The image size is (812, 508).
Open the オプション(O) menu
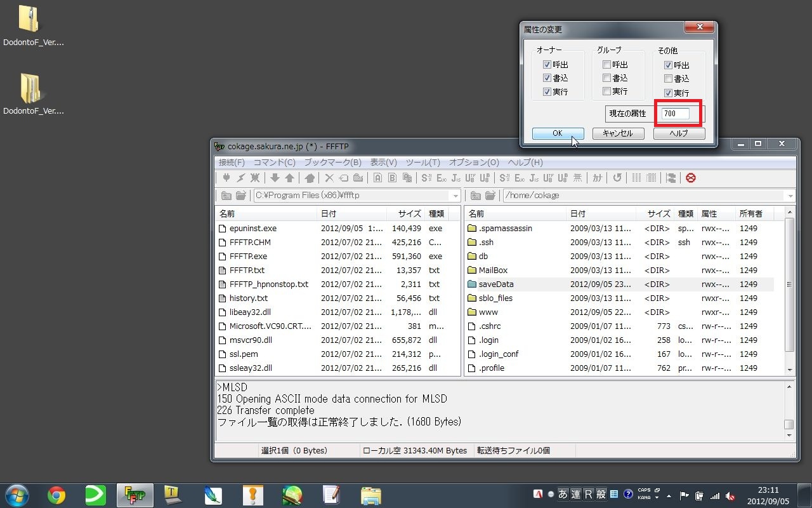[474, 163]
